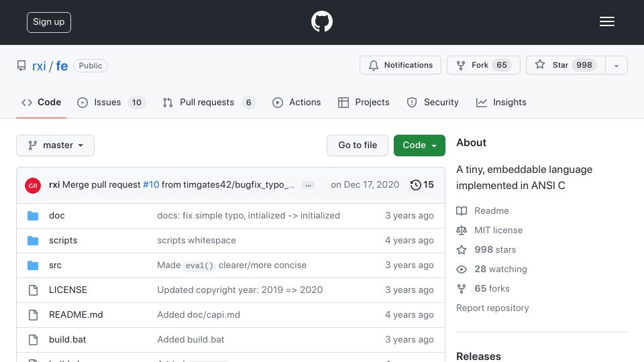644x362 pixels.
Task: Open the Releases heading link
Action: coord(478,356)
